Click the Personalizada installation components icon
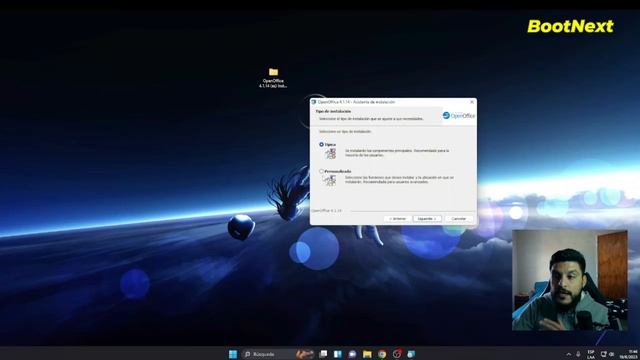Viewport: 640px width, 360px height. [330, 180]
